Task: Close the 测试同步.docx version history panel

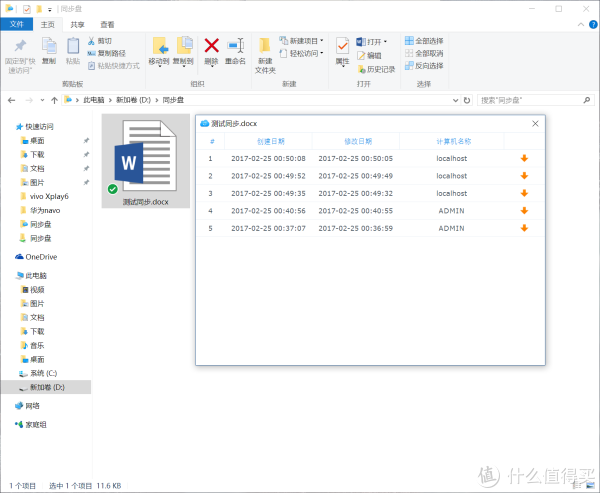Action: pyautogui.click(x=535, y=123)
